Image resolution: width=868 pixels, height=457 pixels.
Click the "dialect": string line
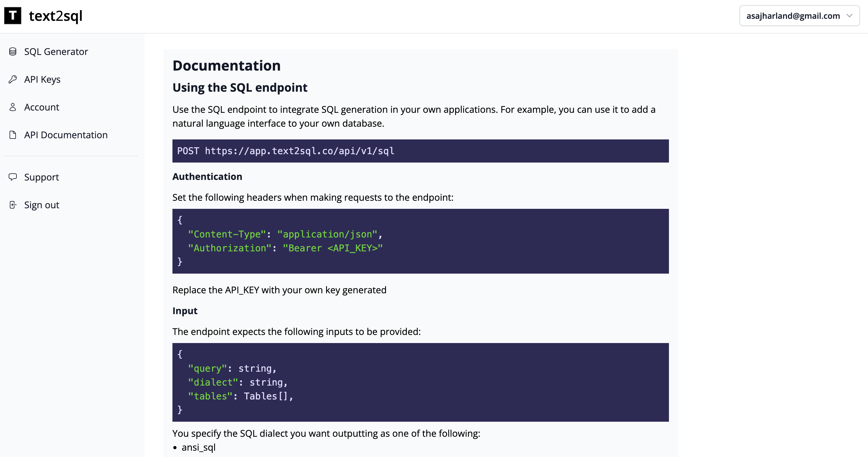tap(238, 382)
